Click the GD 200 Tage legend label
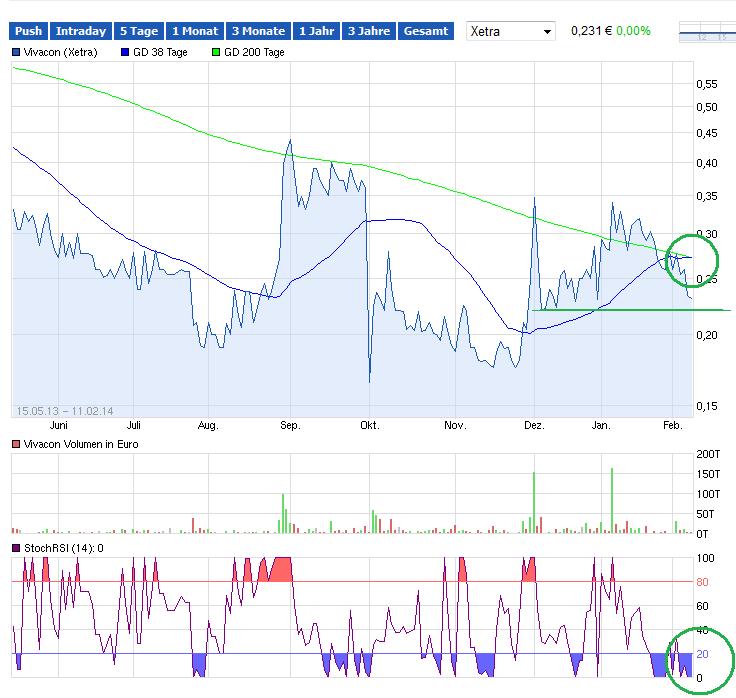This screenshot has width=736, height=698. point(254,52)
